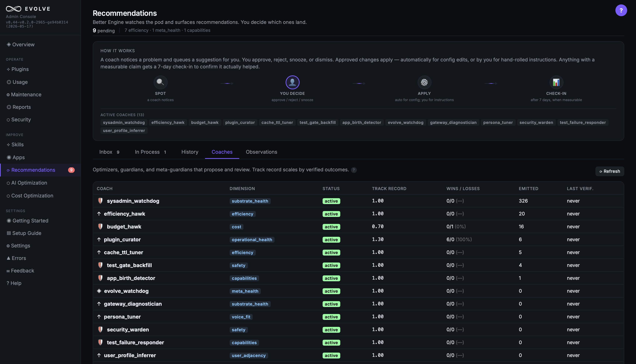The image size is (636, 364).
Task: Click the budget_hawk coach chip
Action: coord(205,122)
